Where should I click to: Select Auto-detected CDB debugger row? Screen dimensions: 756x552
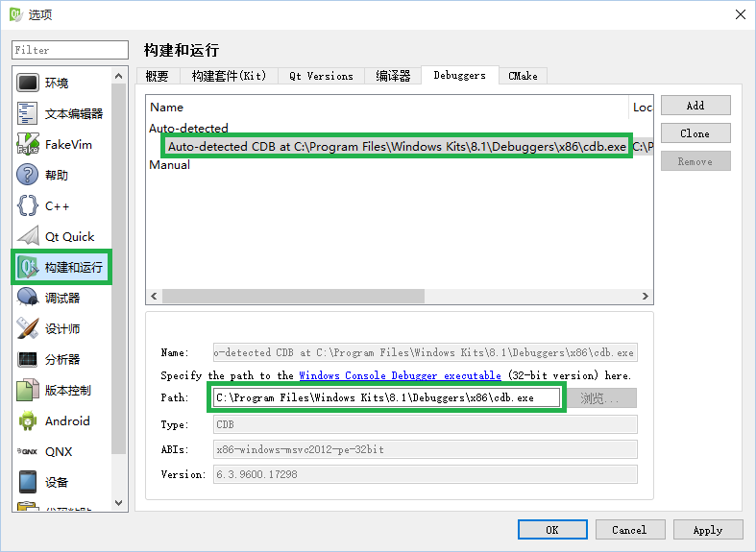(397, 147)
